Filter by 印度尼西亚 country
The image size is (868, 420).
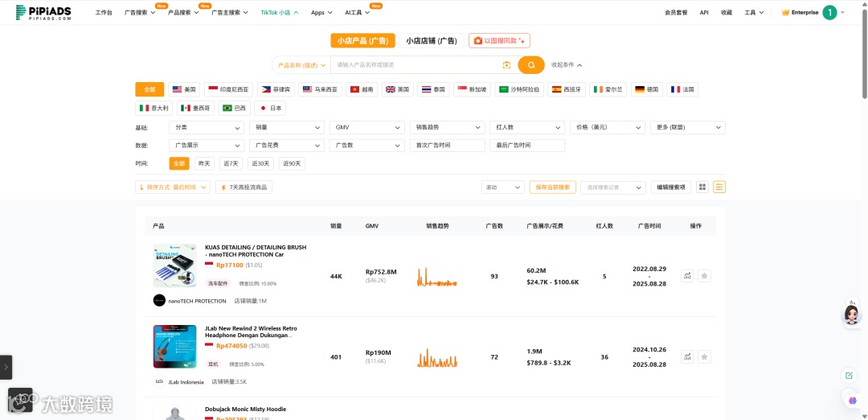click(229, 89)
